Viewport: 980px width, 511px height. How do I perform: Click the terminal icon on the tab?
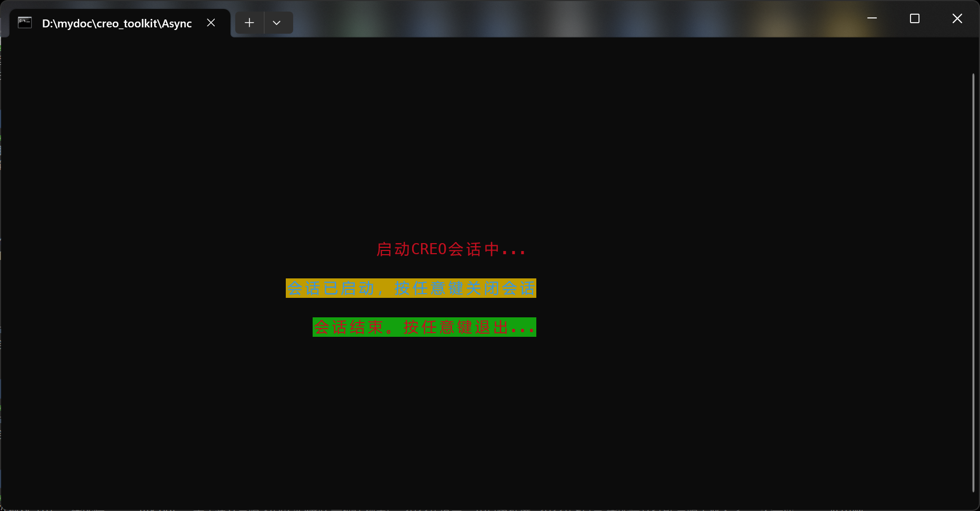25,23
